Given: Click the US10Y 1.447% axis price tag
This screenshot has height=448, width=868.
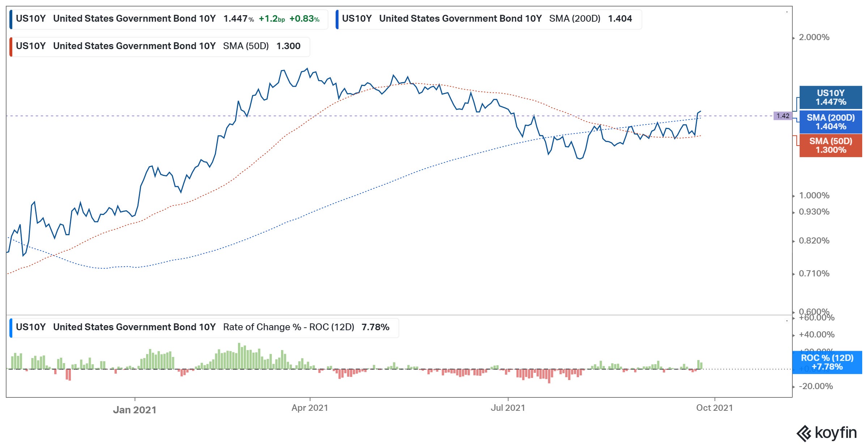Looking at the screenshot, I should (831, 98).
